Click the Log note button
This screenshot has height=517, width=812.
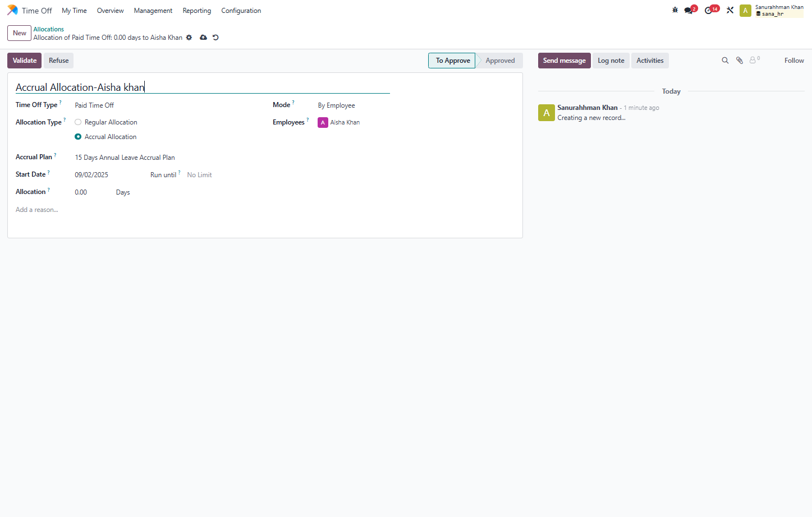(611, 61)
